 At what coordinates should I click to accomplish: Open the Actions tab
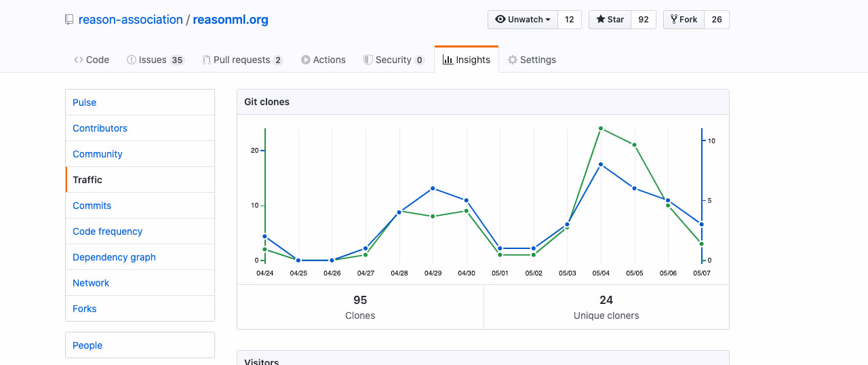323,60
